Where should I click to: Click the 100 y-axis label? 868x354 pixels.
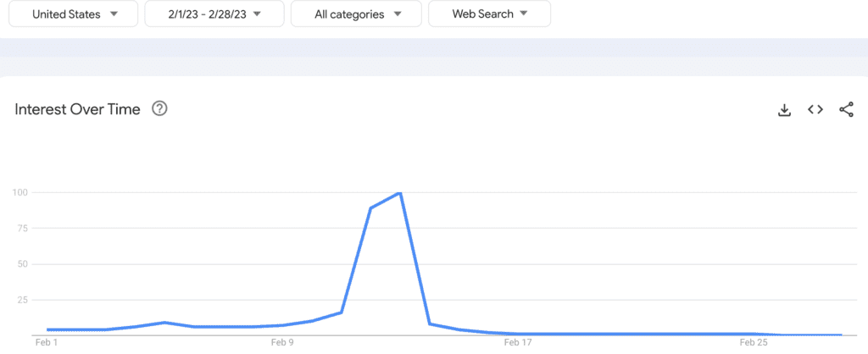pos(20,192)
